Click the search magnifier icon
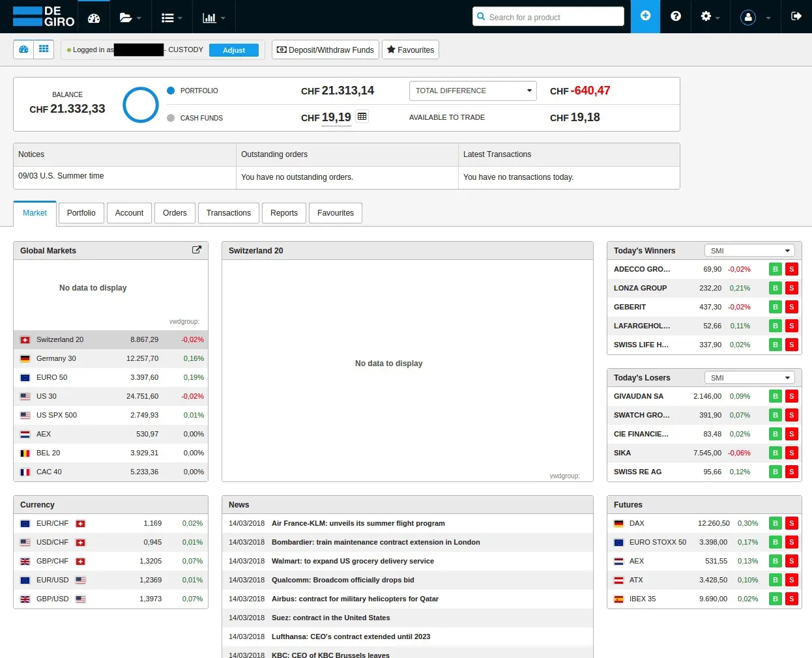This screenshot has width=812, height=658. (x=481, y=17)
